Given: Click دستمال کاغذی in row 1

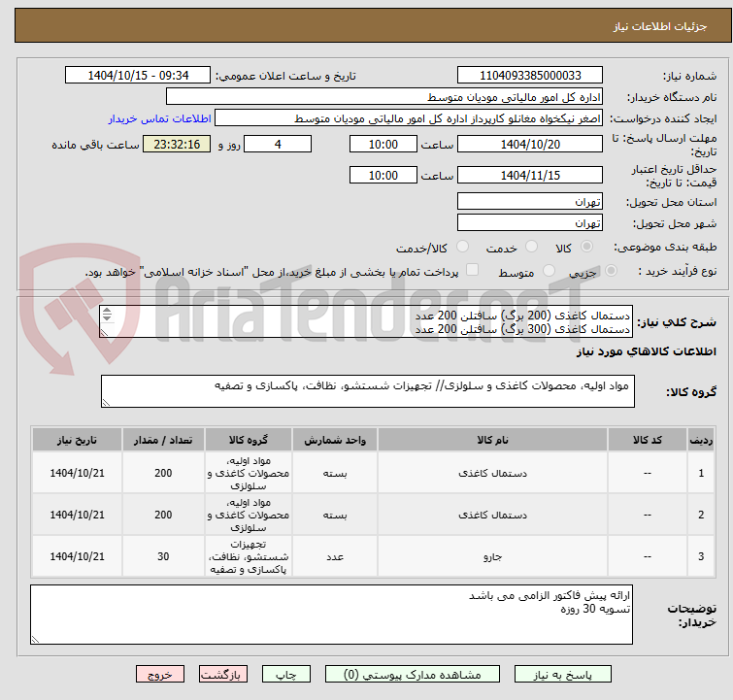Looking at the screenshot, I should pos(493,473).
